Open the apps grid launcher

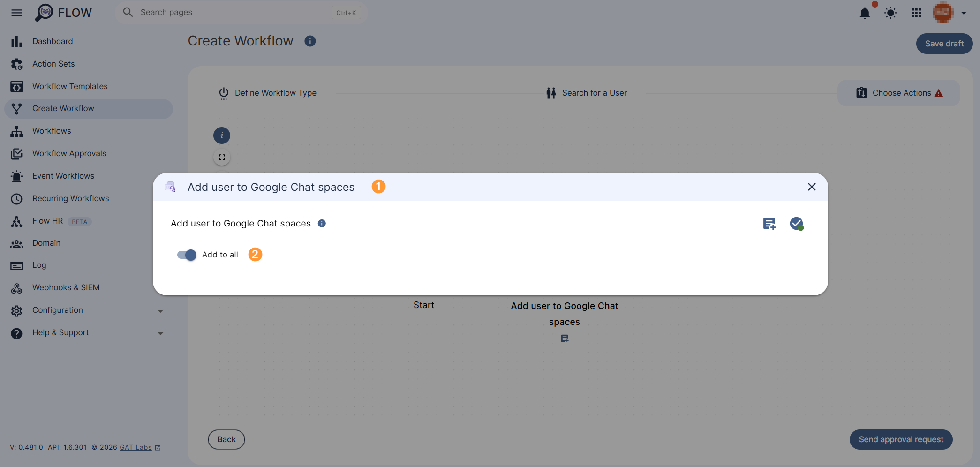(916, 13)
